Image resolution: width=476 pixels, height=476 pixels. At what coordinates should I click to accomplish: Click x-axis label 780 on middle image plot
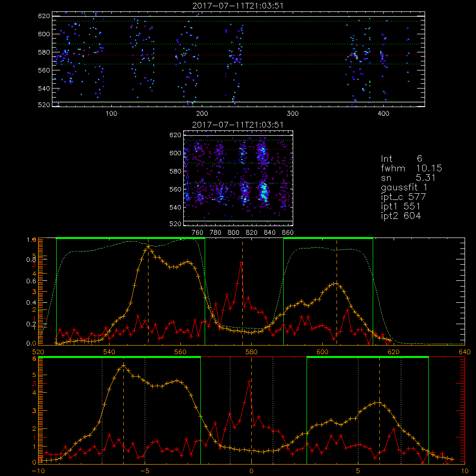pos(216,233)
